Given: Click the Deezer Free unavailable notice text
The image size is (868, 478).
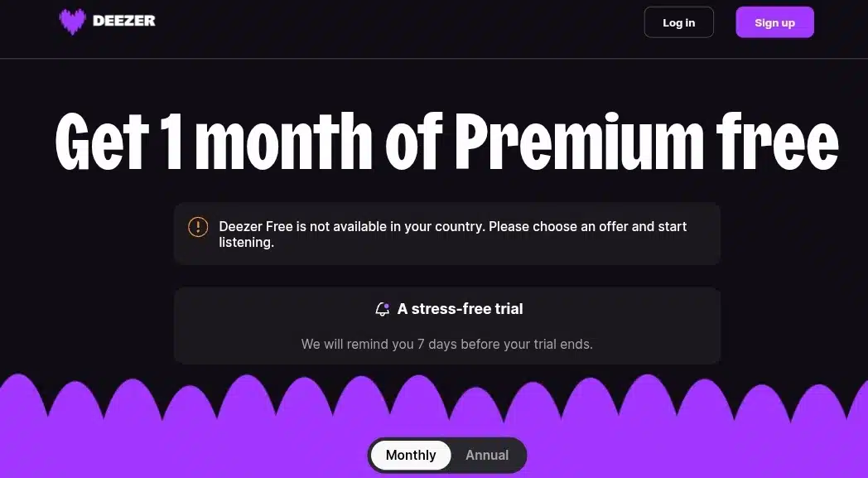Looking at the screenshot, I should [453, 234].
